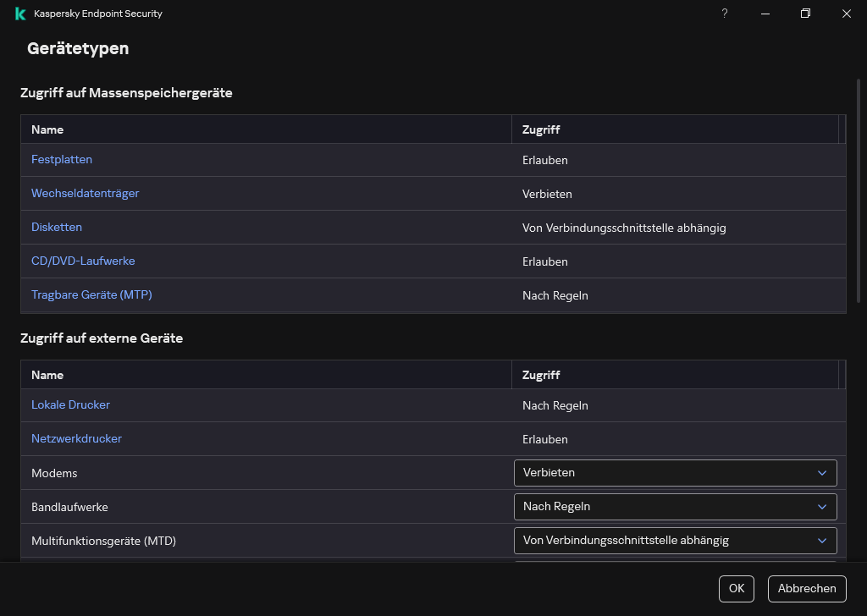Expand the Bandlaufwerke access dropdown
Image resolution: width=867 pixels, height=616 pixels.
coord(675,507)
